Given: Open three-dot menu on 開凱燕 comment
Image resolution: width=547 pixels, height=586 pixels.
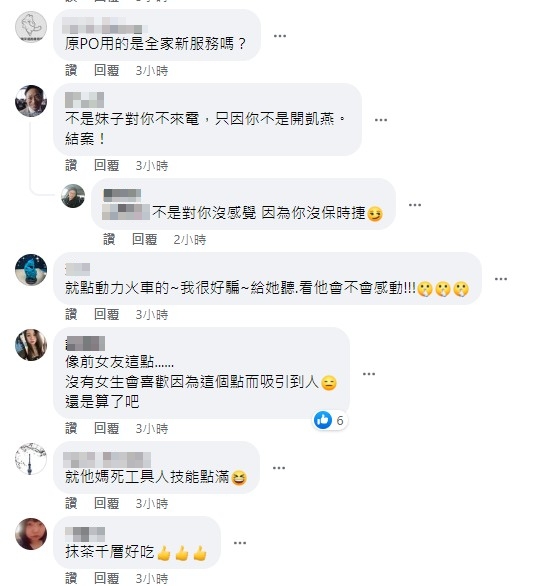Looking at the screenshot, I should coord(381,120).
